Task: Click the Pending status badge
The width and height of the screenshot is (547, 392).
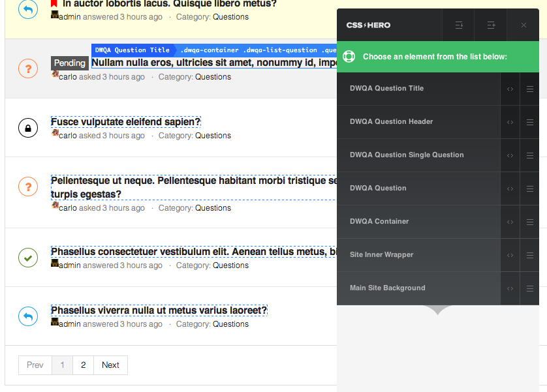Action: (70, 63)
